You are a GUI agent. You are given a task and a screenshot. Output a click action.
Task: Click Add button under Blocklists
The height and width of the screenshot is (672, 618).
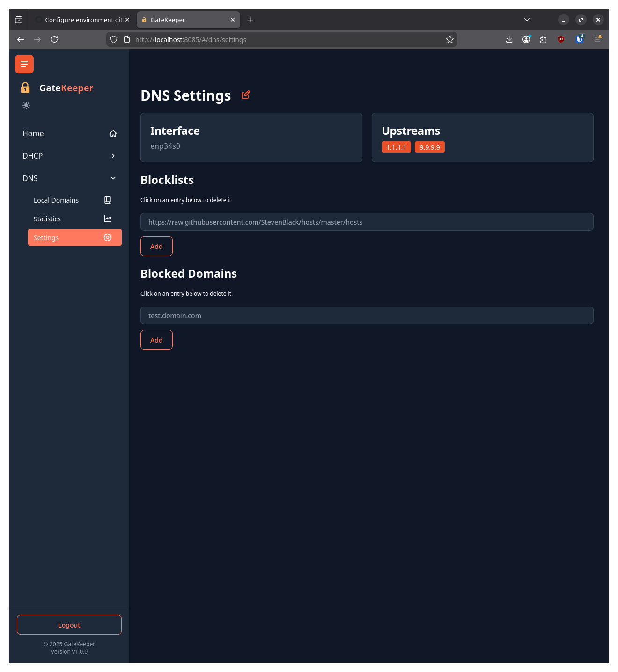(x=156, y=246)
